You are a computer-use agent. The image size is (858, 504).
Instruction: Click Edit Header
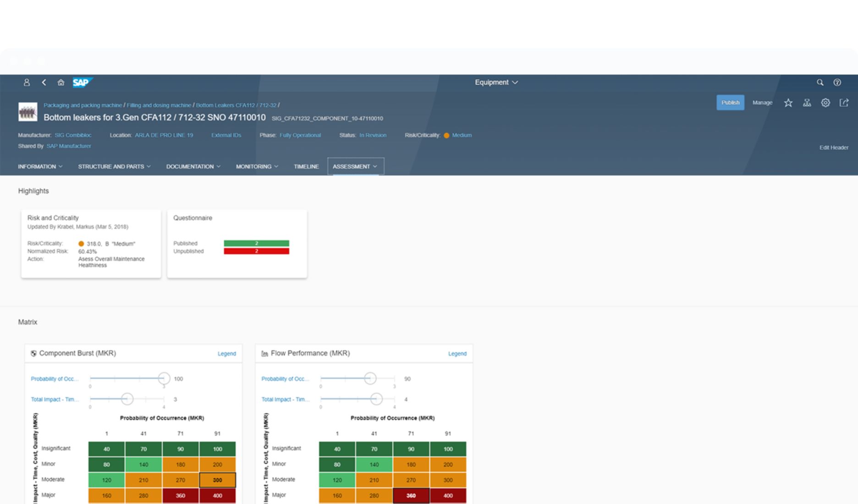pyautogui.click(x=834, y=148)
